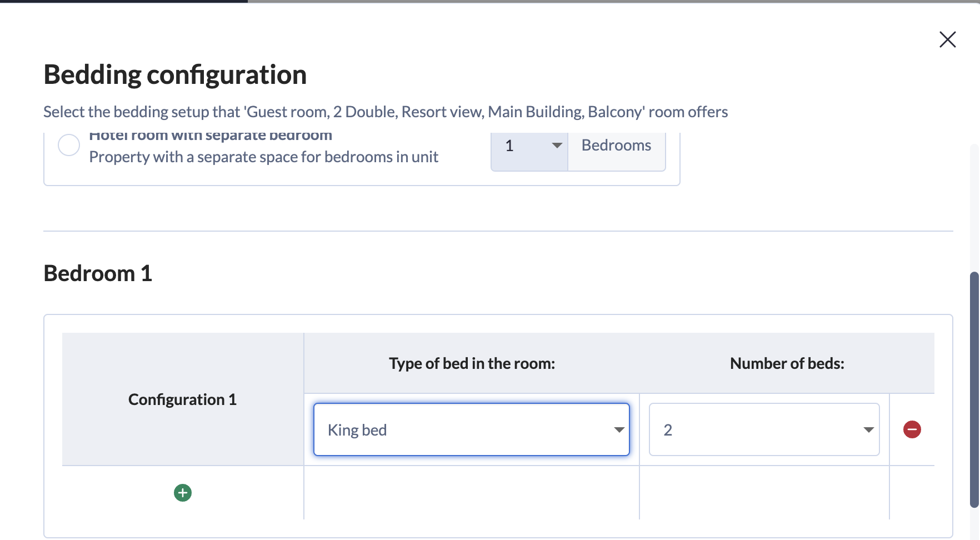980x540 pixels.
Task: Click the empty cell below the King bed selector
Action: click(x=471, y=493)
